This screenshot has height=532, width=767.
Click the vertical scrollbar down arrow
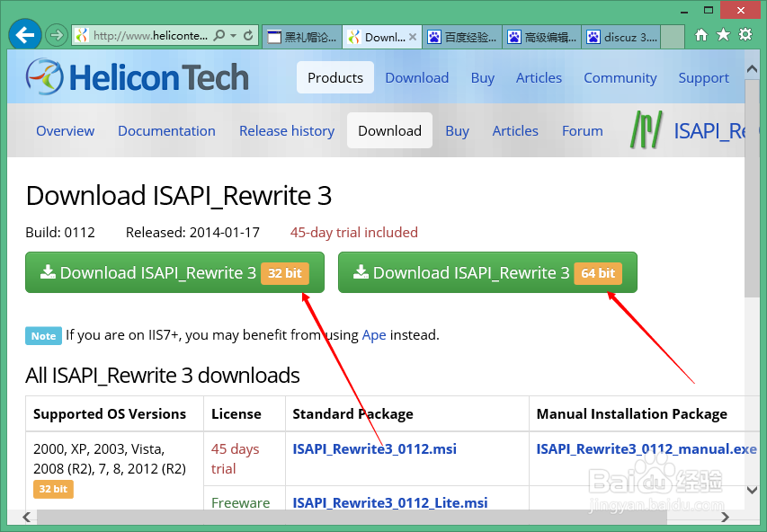pos(752,491)
